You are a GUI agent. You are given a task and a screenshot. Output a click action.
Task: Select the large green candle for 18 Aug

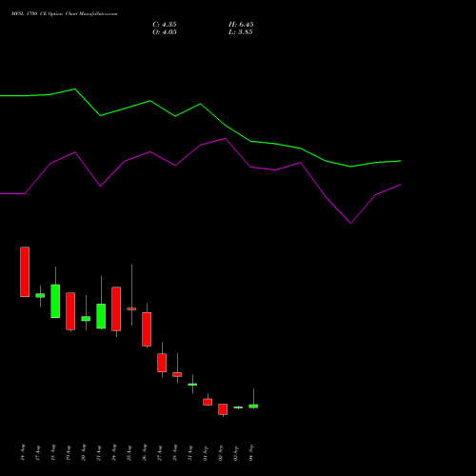(x=55, y=301)
